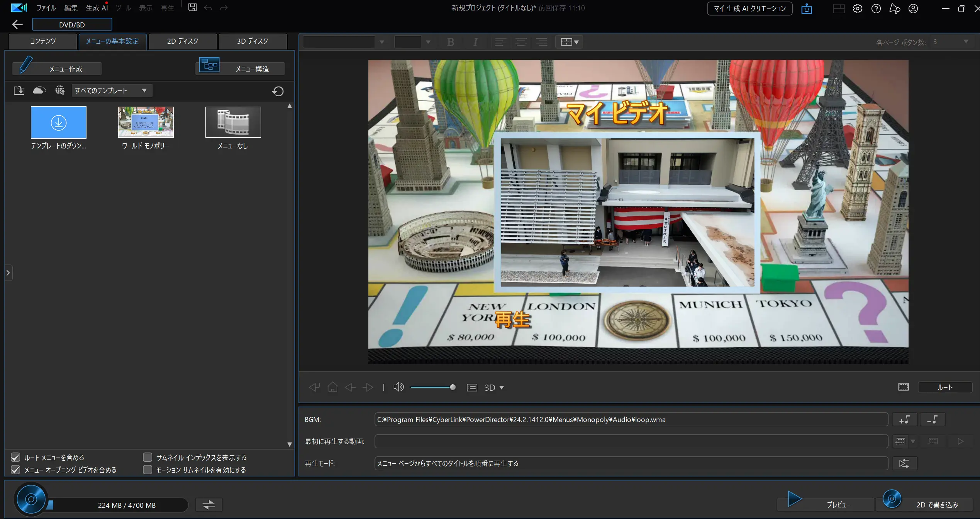Viewport: 980px width, 519px height.
Task: Align menu text left
Action: coord(500,42)
